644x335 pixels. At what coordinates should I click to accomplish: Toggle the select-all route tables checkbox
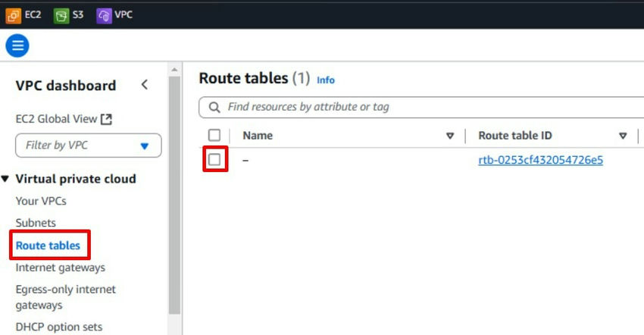click(214, 135)
